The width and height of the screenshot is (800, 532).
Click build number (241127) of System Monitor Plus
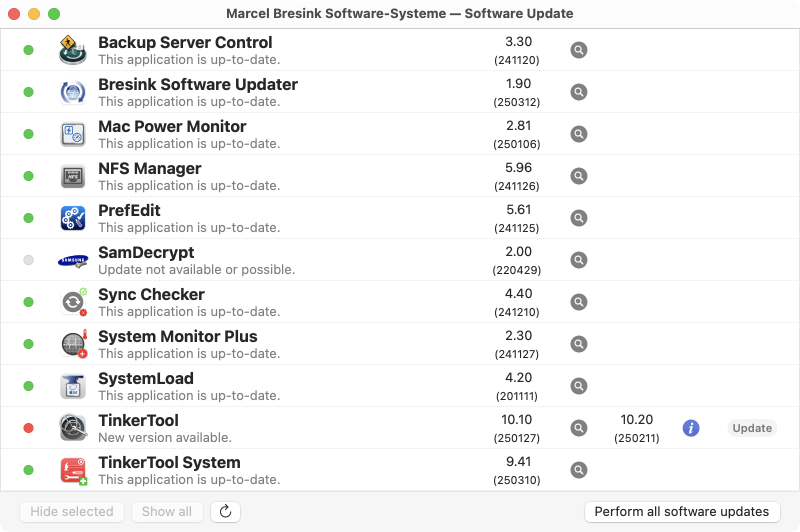click(x=517, y=354)
